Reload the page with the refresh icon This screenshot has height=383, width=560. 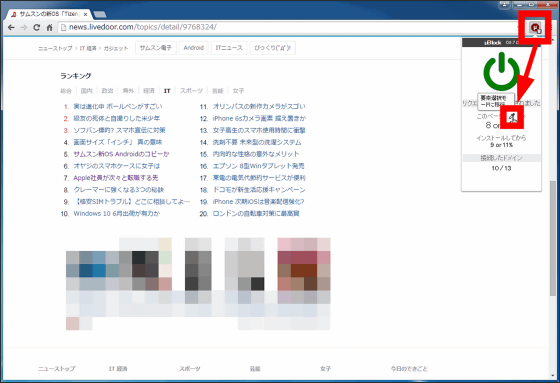[36, 28]
